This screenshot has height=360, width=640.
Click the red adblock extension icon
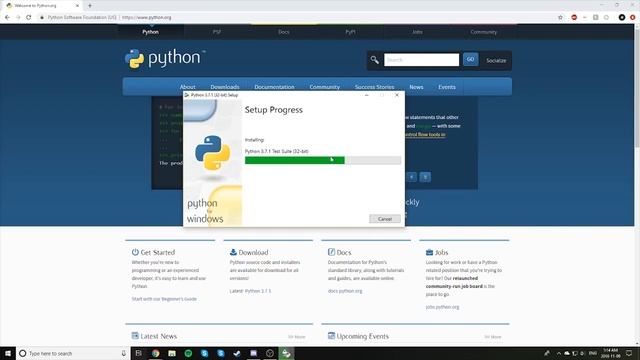(x=574, y=18)
